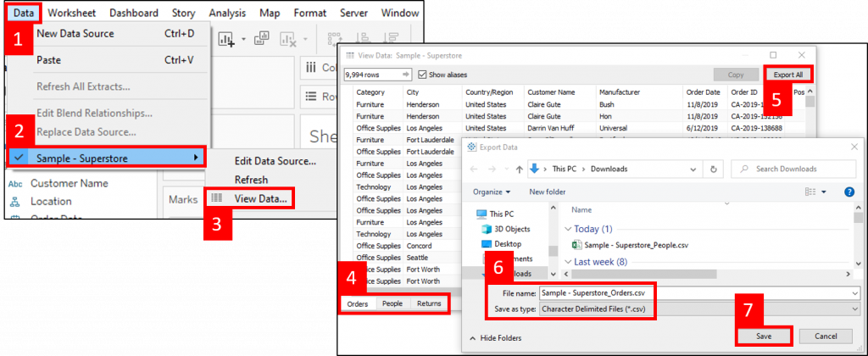Open the Worksheet menu
Screen dimensions: 868x356
click(x=71, y=13)
